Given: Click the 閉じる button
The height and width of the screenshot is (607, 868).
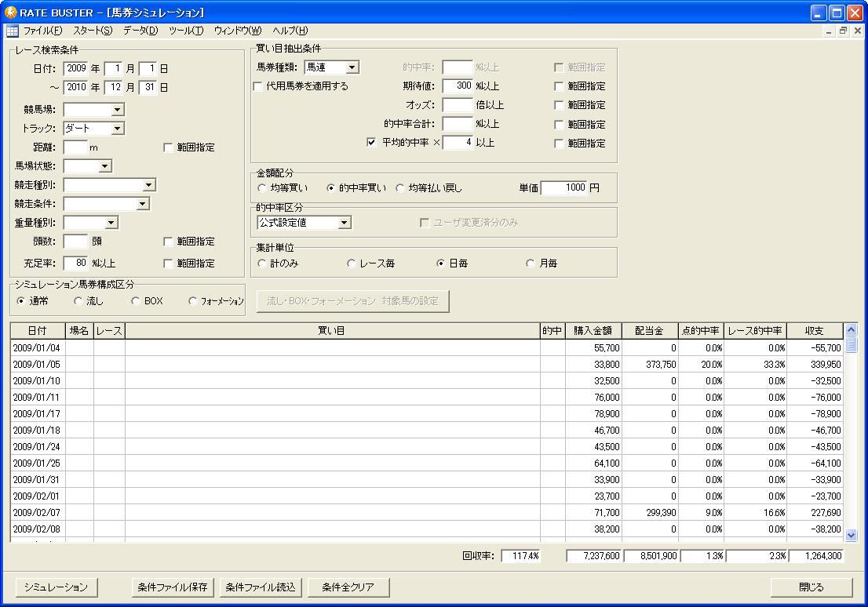Looking at the screenshot, I should (811, 587).
